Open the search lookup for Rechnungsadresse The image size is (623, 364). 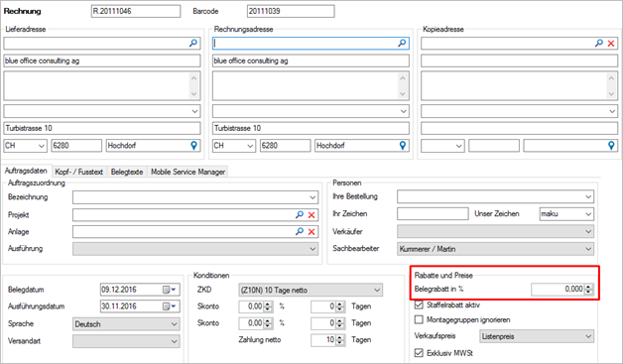click(402, 43)
